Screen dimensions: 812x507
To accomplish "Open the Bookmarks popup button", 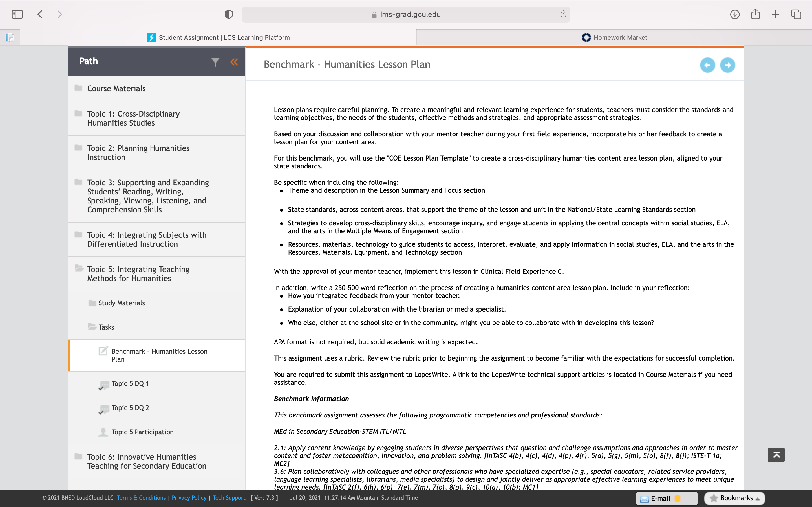I will point(734,498).
